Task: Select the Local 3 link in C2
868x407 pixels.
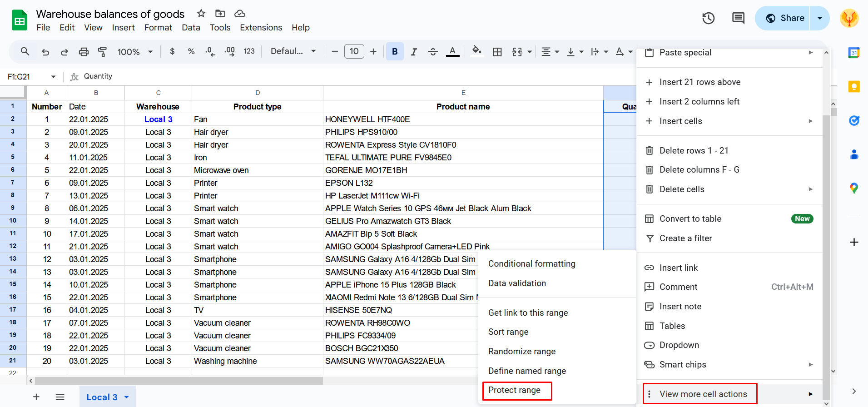Action: [159, 119]
